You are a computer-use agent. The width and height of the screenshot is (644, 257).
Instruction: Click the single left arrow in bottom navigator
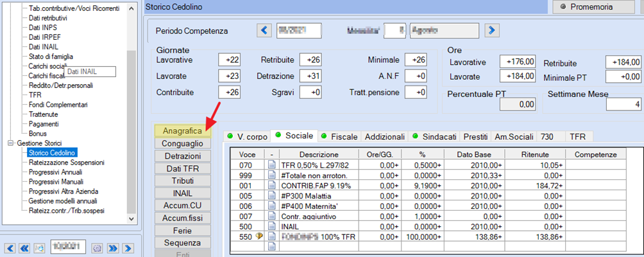(11, 248)
